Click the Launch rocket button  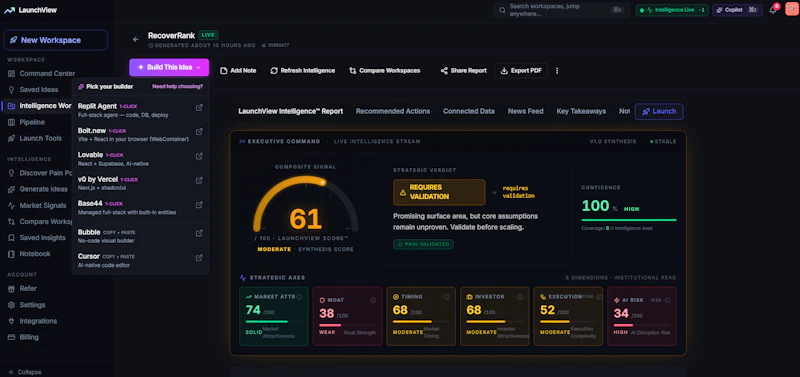coord(659,111)
